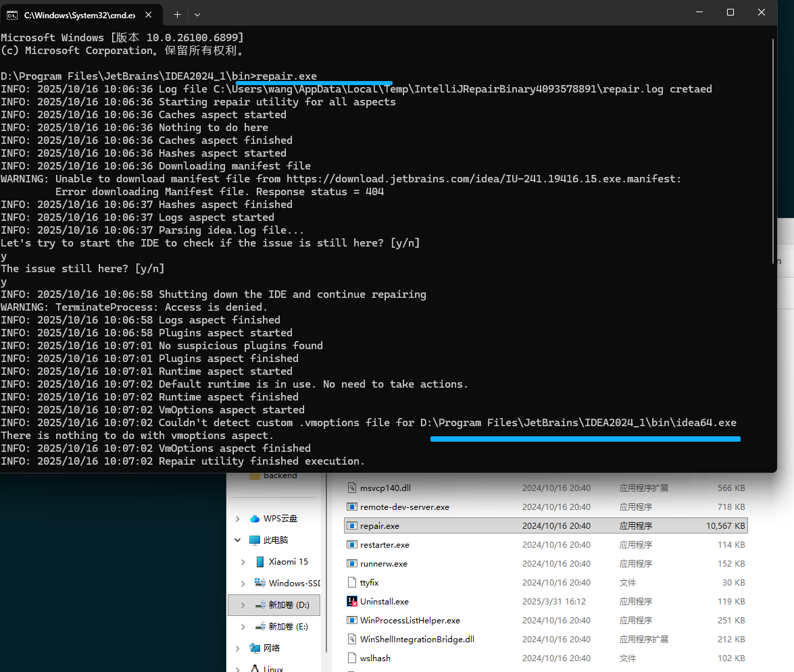Click Linux penguin icon in sidebar

coord(255,669)
